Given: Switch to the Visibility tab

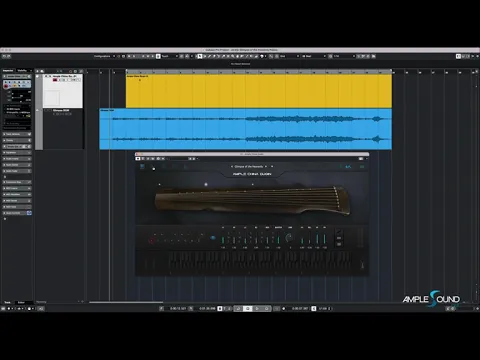Looking at the screenshot, I should [22, 71].
